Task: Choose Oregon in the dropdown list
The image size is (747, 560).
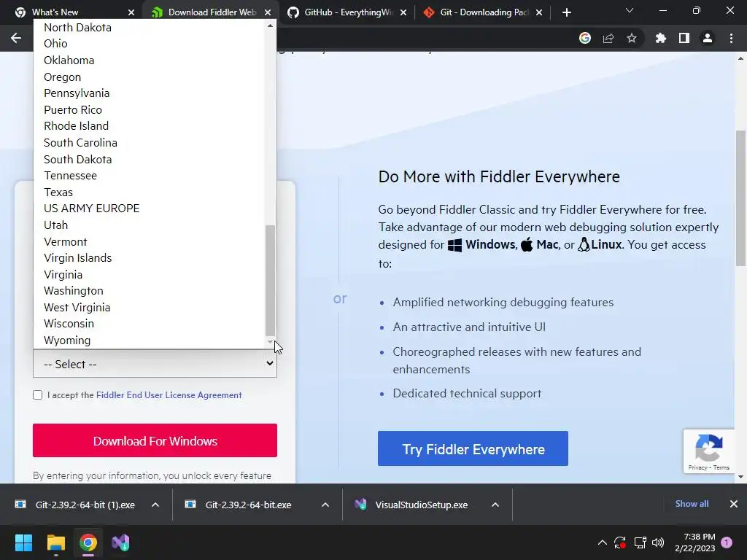Action: coord(149,77)
